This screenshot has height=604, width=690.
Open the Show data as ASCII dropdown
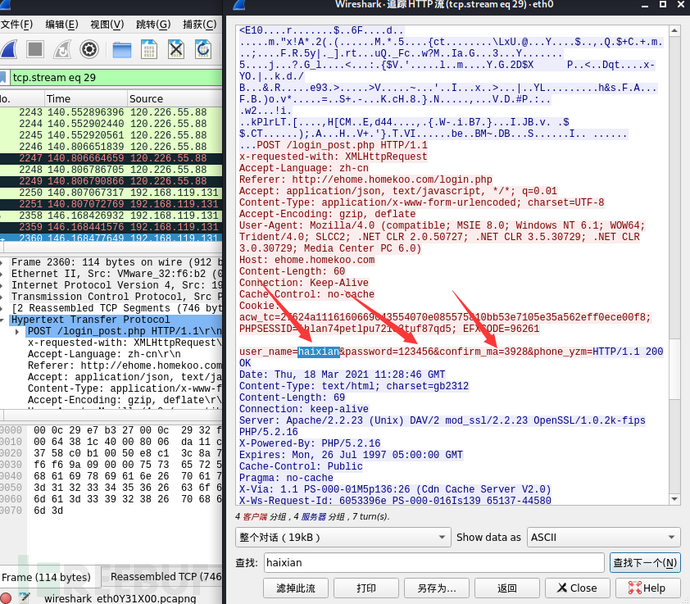[x=603, y=537]
